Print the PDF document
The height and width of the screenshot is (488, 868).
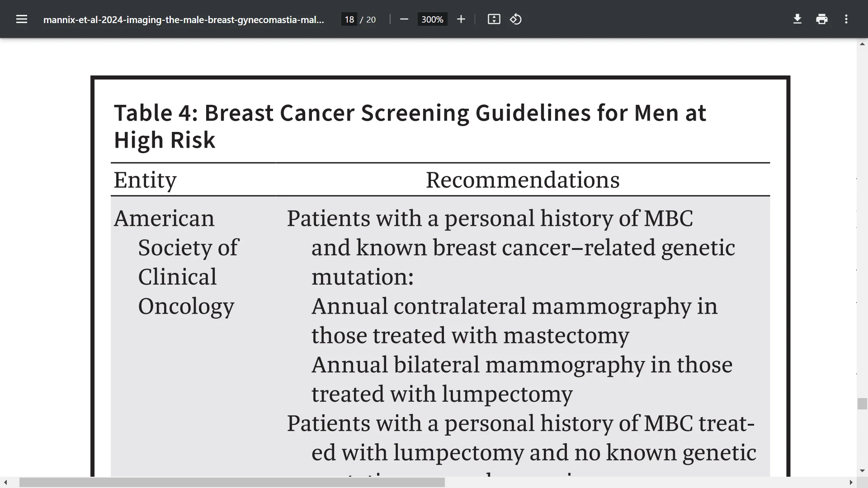tap(822, 19)
